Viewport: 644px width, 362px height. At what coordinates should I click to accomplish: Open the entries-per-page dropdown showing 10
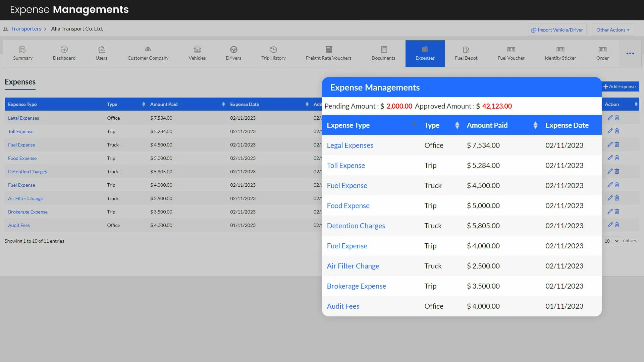[611, 241]
